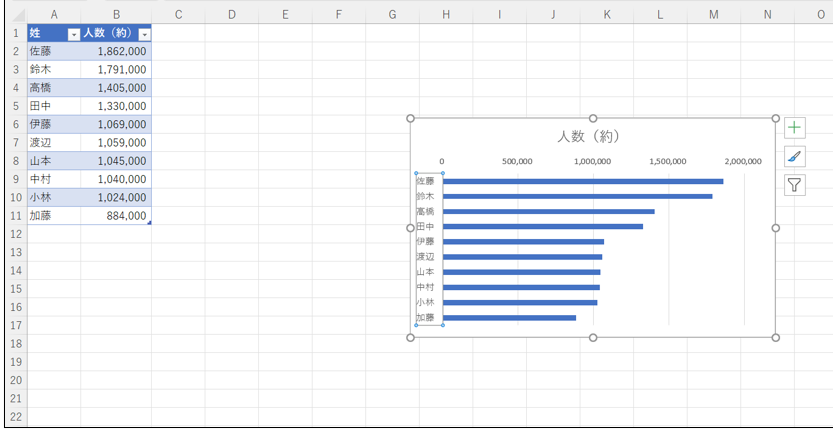Select cell with value 1,059,000
Viewport: 833px width, 430px height.
(x=116, y=142)
